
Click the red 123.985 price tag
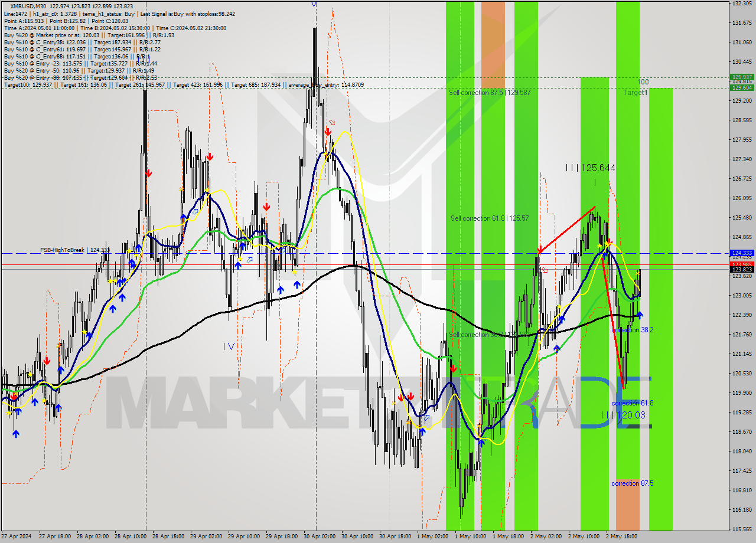pyautogui.click(x=742, y=264)
